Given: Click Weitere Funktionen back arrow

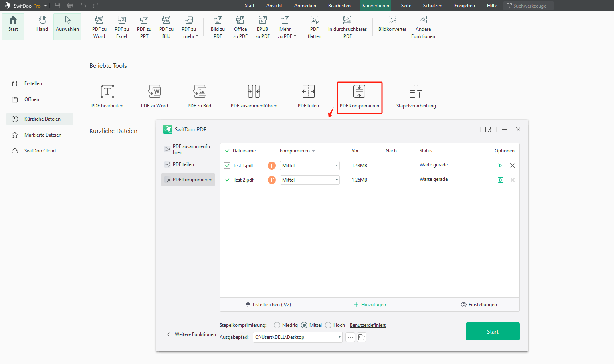Looking at the screenshot, I should click(x=168, y=334).
